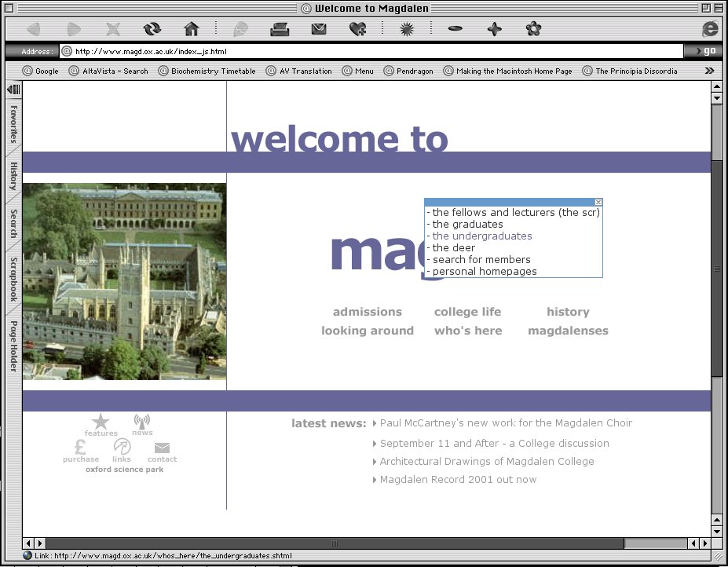Screen dimensions: 728x567
Task: Open the admissions section
Action: coord(368,312)
